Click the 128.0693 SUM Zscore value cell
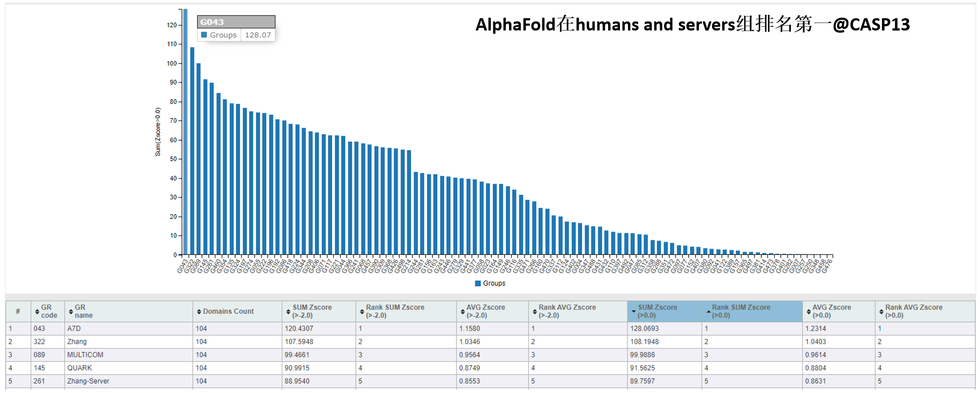The image size is (980, 393). (x=644, y=329)
